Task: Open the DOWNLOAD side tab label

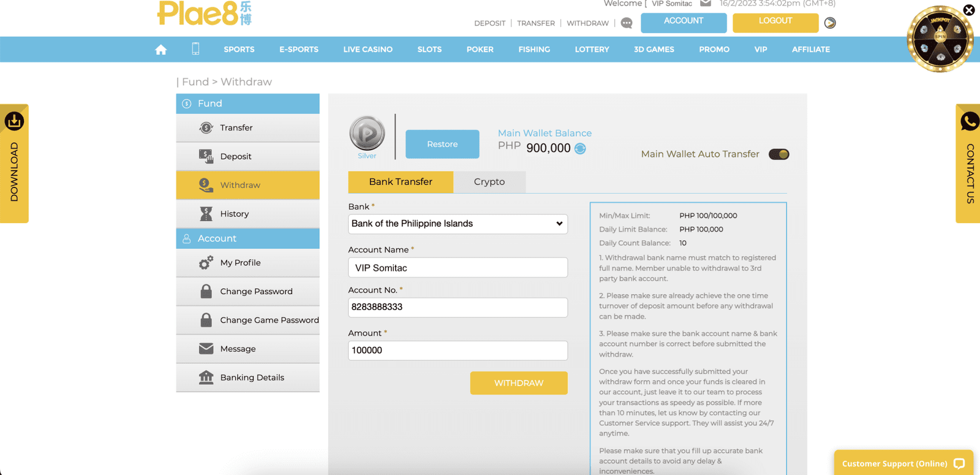Action: pos(14,172)
